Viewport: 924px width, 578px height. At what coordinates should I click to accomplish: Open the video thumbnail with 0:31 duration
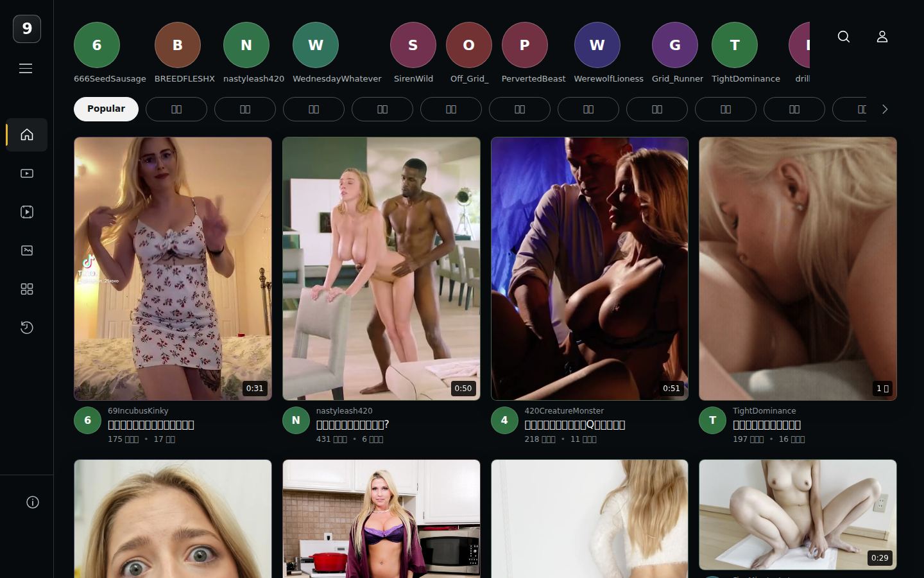point(173,268)
